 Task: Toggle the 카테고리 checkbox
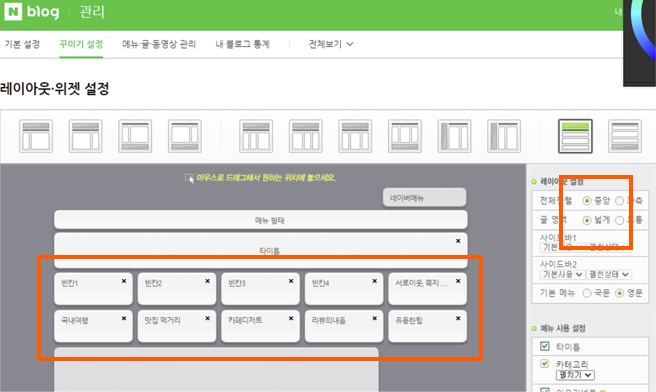(544, 364)
